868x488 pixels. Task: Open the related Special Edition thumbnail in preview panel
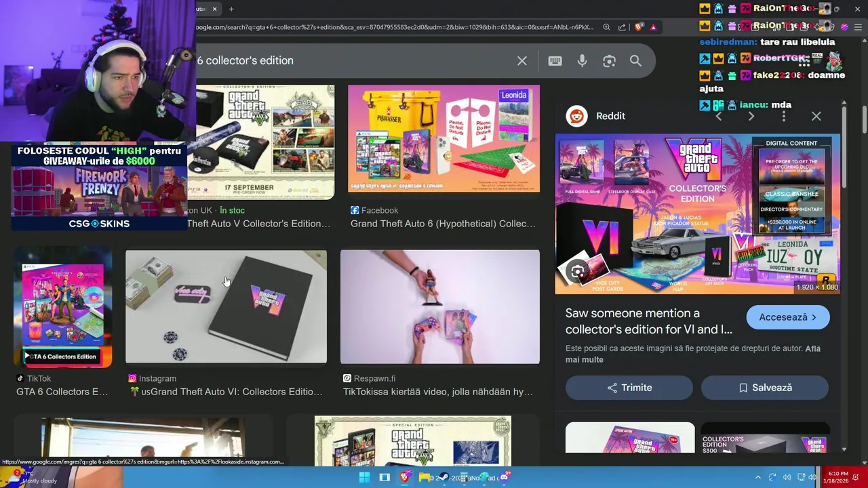point(630,437)
